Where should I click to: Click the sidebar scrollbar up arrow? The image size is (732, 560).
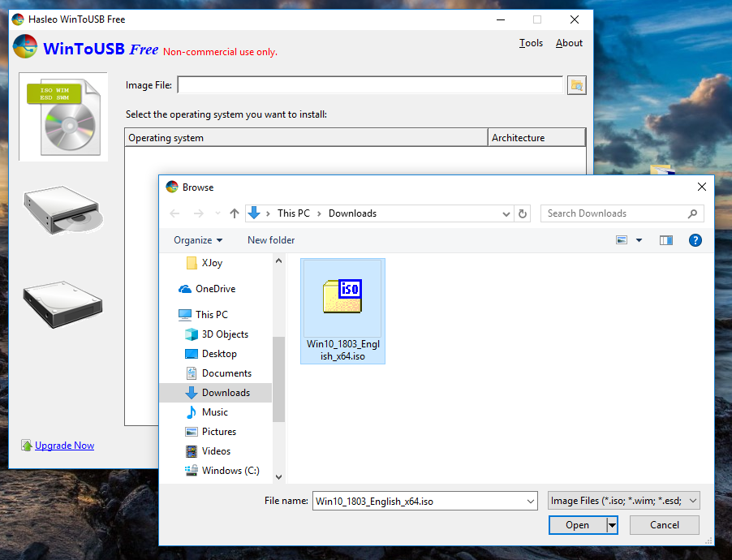(x=278, y=261)
